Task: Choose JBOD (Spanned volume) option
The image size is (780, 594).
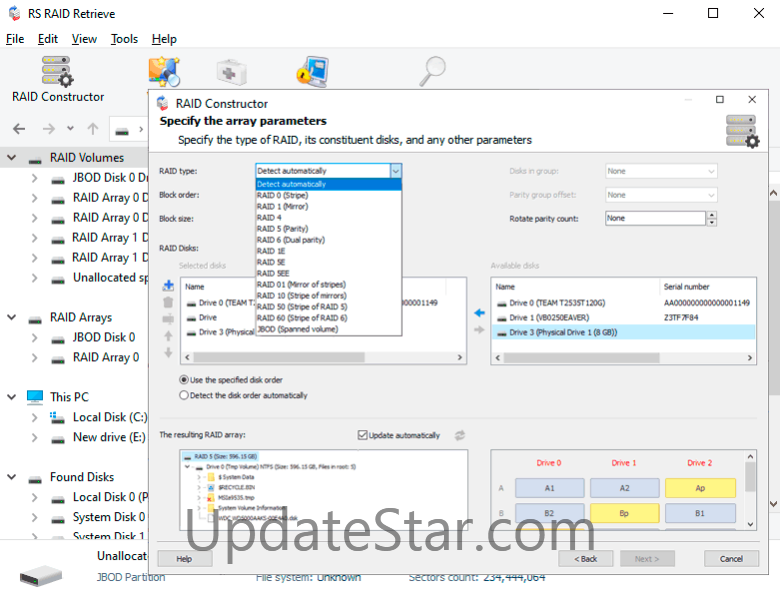Action: tap(328, 329)
